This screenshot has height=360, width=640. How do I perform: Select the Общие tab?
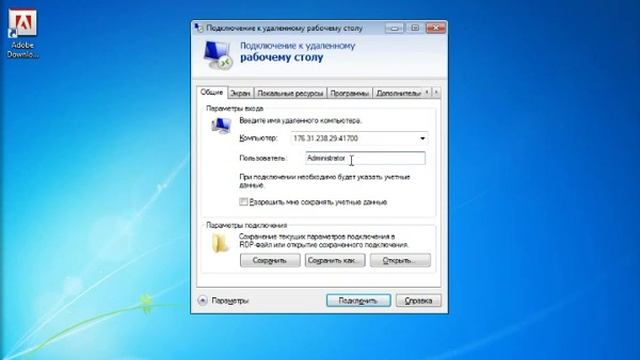211,92
